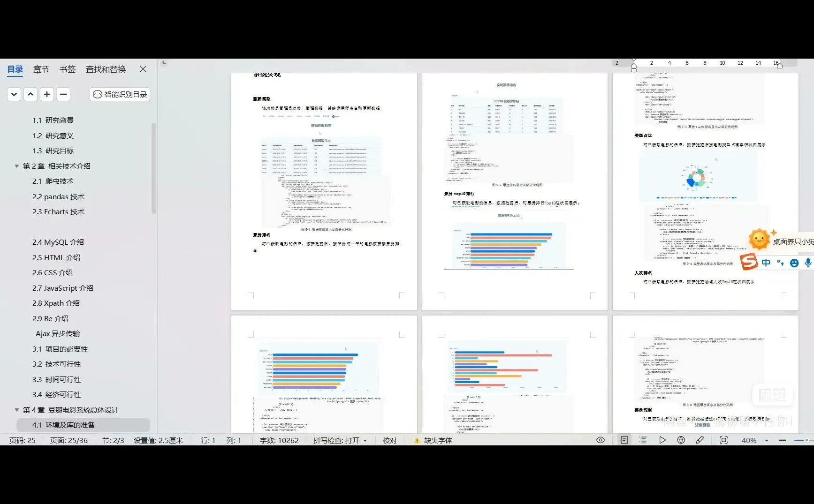814x504 pixels.
Task: Click the 页码: 25 status entry
Action: tap(23, 441)
